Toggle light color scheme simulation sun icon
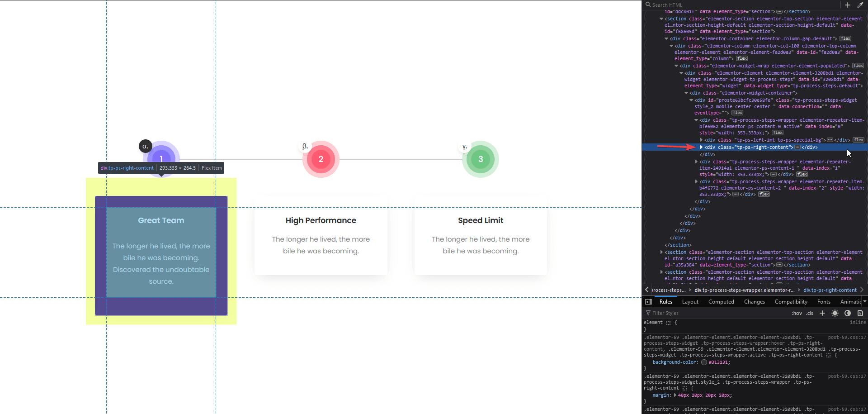The height and width of the screenshot is (414, 868). pyautogui.click(x=835, y=313)
